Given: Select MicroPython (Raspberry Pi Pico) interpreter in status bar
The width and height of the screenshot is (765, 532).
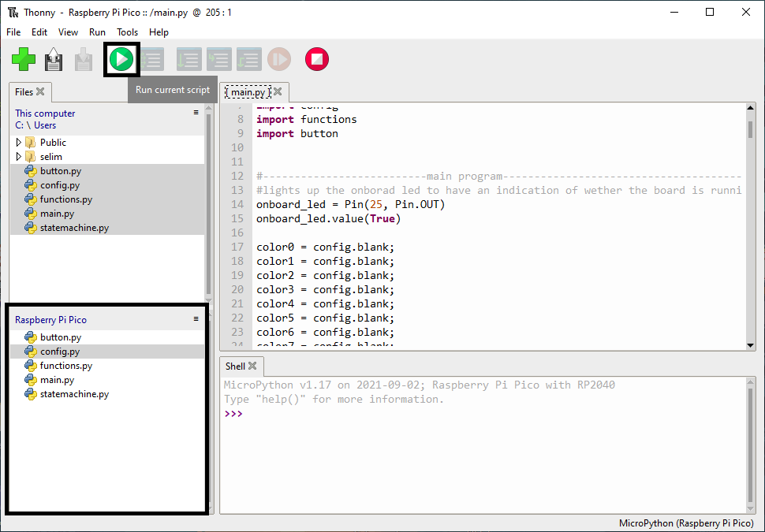Looking at the screenshot, I should 685,523.
